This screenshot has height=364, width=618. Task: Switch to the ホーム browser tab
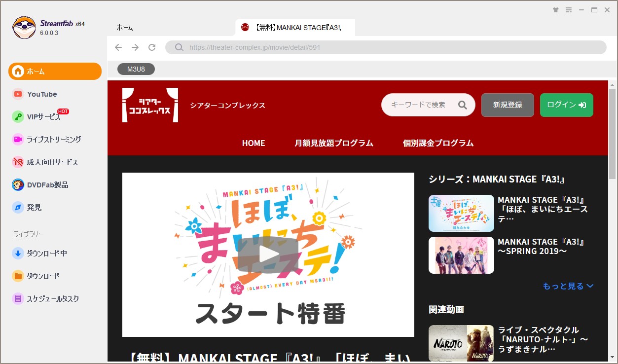124,28
